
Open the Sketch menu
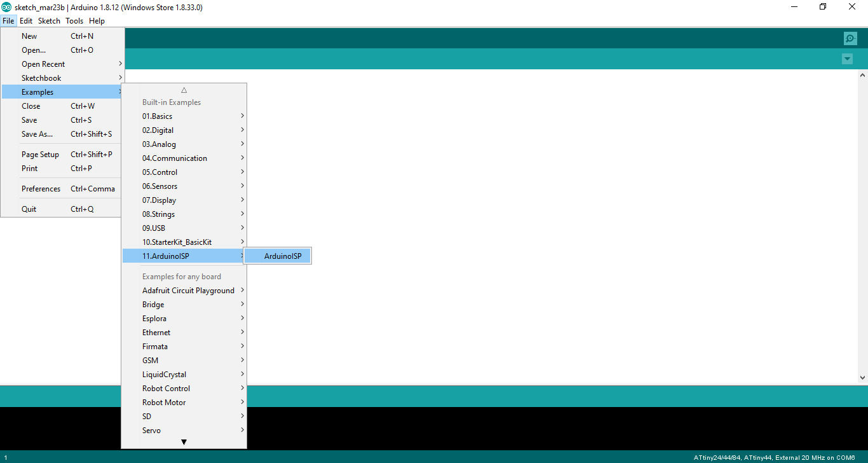[49, 21]
